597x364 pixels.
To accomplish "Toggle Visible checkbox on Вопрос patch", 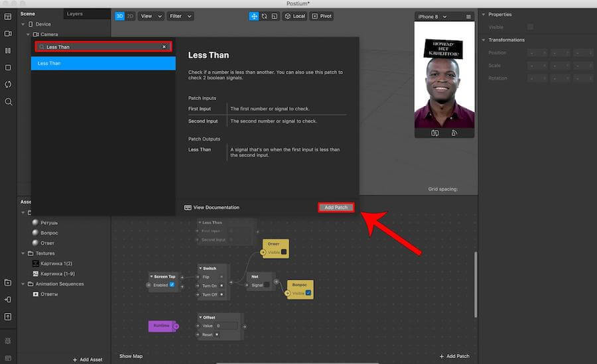I will tap(308, 293).
